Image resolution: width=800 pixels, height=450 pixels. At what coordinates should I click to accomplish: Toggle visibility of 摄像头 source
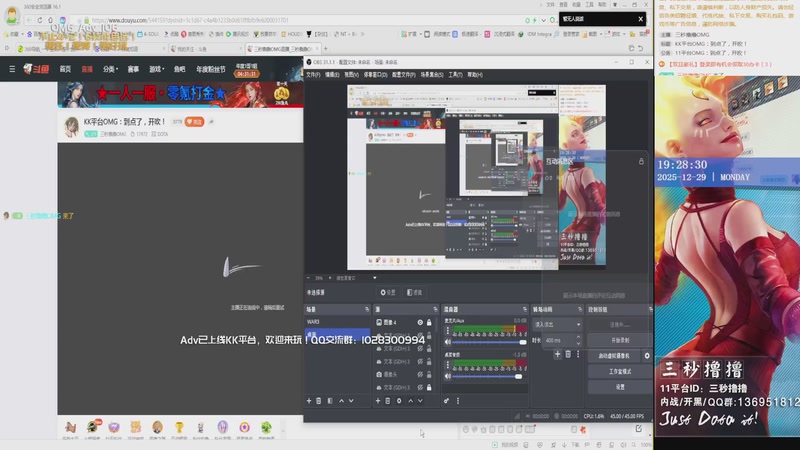tap(420, 374)
